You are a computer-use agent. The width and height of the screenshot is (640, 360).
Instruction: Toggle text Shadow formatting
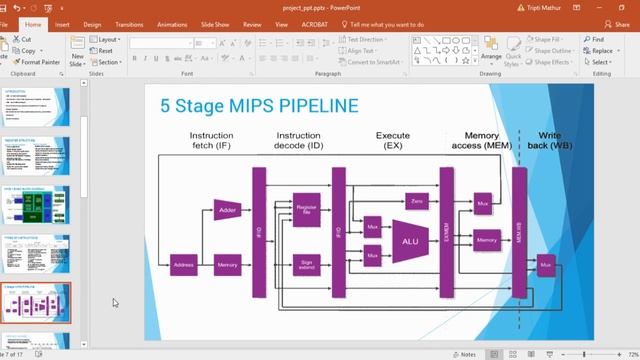(167, 58)
